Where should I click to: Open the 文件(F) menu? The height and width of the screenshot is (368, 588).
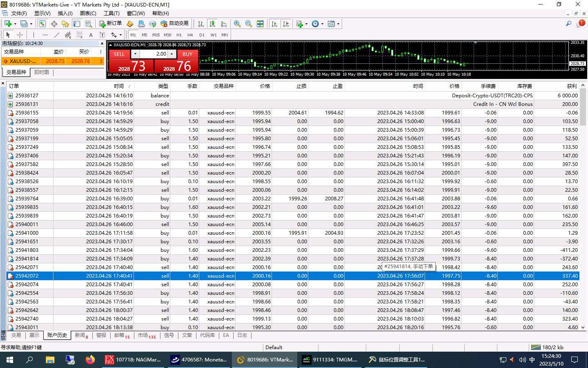point(19,13)
